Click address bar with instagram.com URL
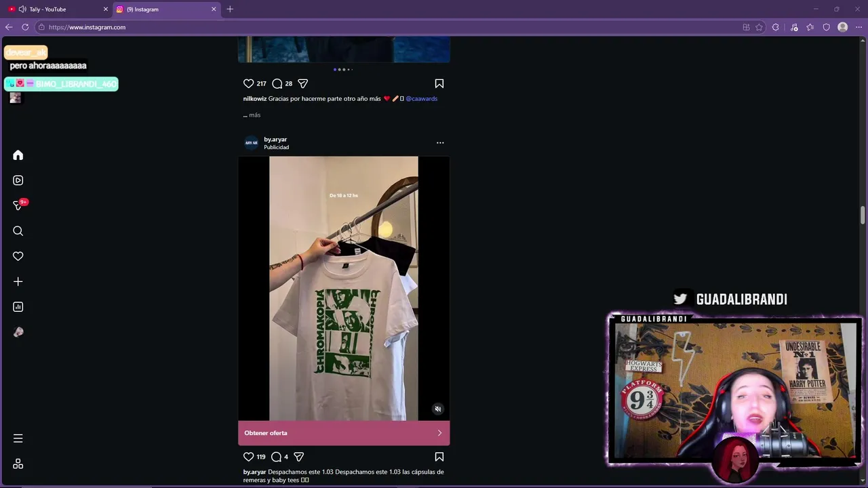The height and width of the screenshot is (488, 868). (387, 27)
